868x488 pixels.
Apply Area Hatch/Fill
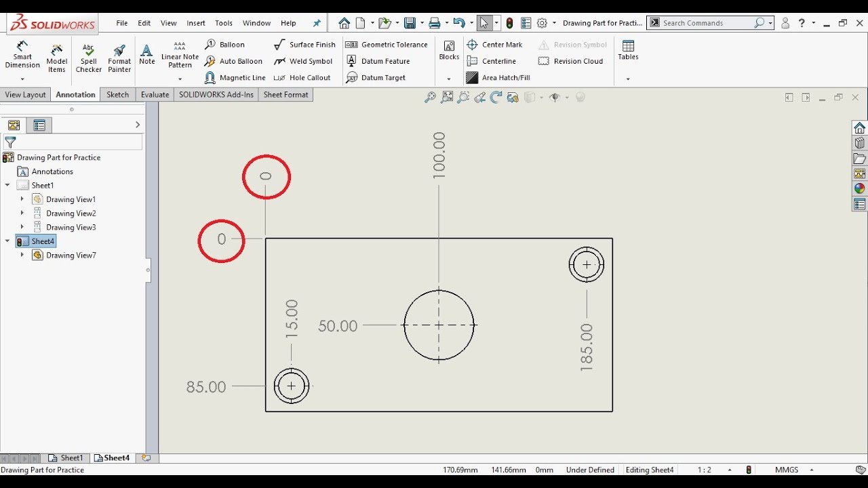click(498, 78)
